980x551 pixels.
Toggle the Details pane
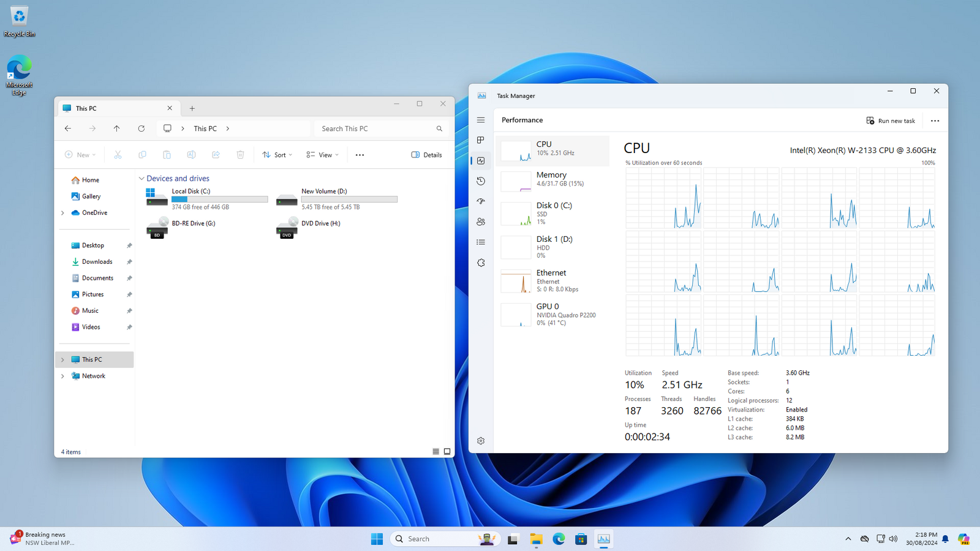426,155
